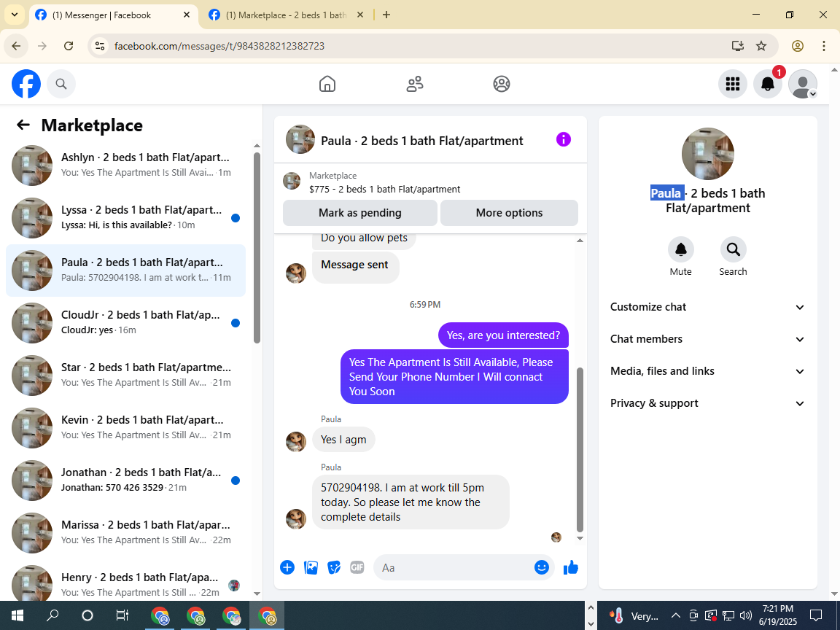Open the notifications bell with badge

pos(768,84)
